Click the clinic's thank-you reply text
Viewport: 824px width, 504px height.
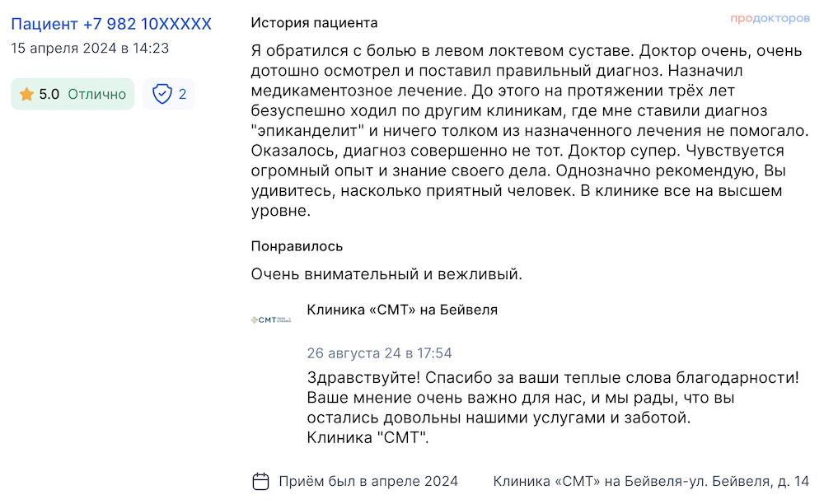[553, 398]
